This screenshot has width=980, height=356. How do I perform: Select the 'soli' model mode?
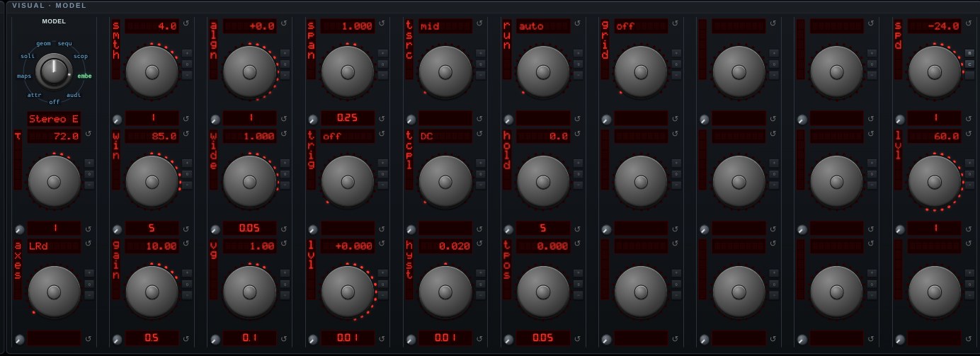click(28, 56)
